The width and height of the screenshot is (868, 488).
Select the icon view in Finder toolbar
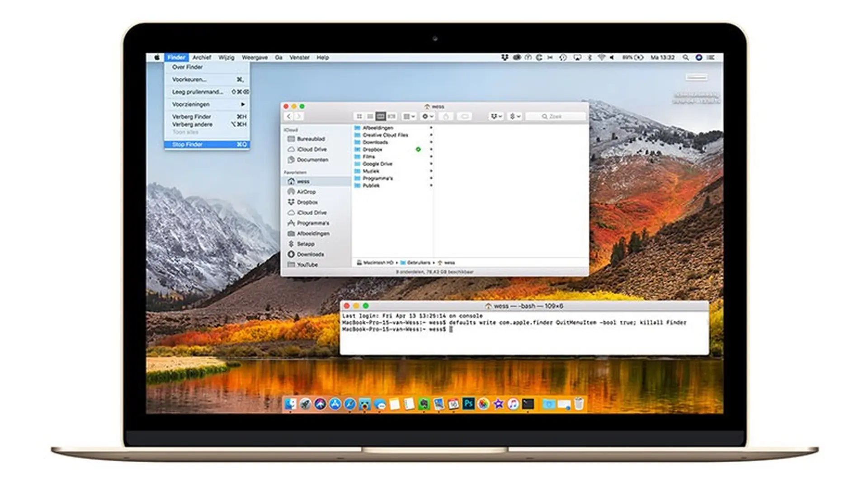[359, 116]
